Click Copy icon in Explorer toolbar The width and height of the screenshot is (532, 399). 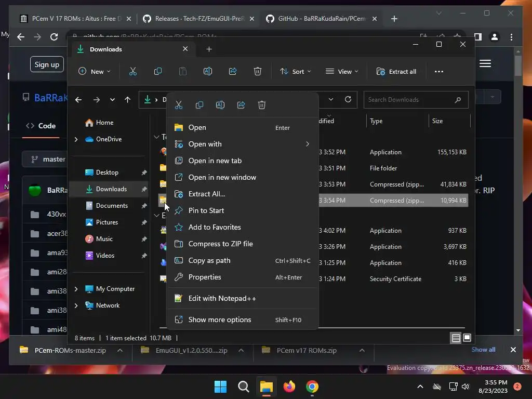coord(158,72)
